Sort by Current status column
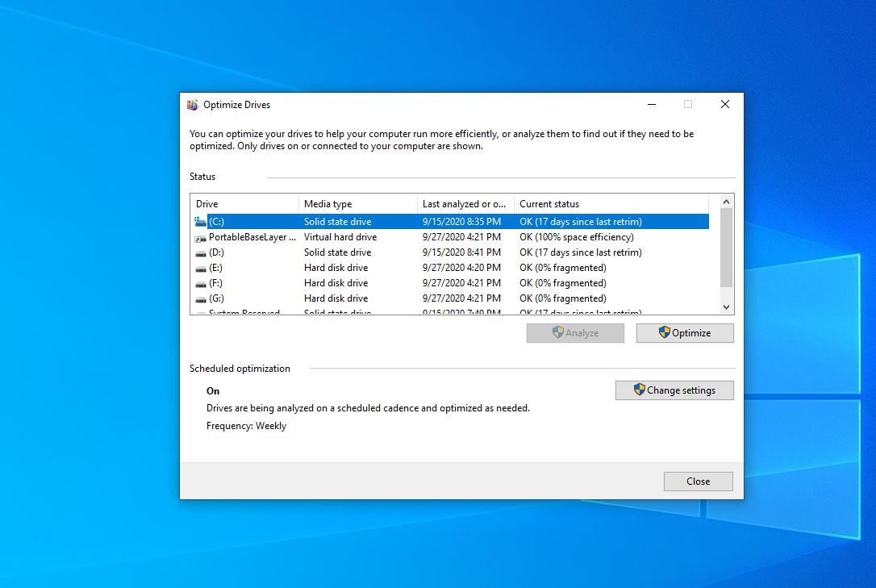This screenshot has height=588, width=876. coord(611,204)
